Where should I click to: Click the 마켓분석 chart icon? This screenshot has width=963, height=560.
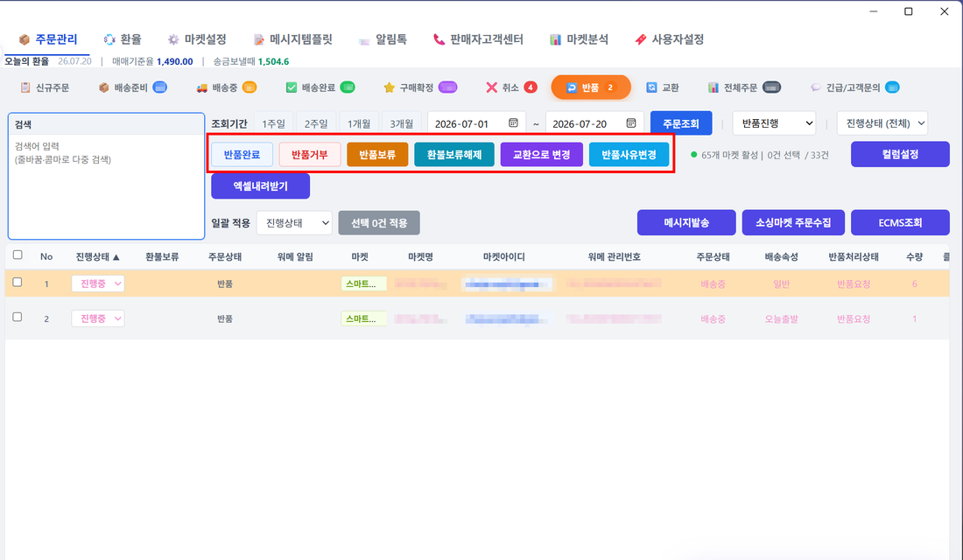coord(555,39)
